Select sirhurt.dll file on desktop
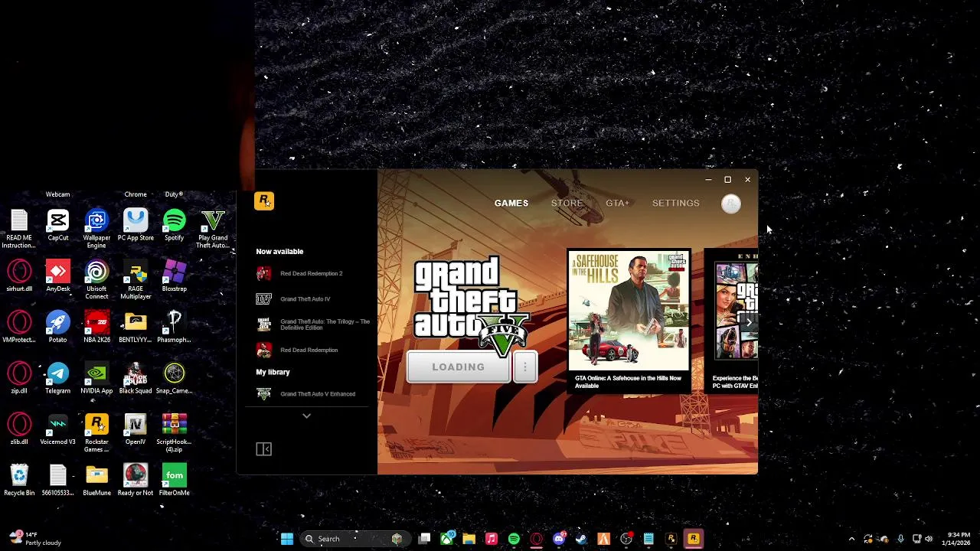 (19, 276)
